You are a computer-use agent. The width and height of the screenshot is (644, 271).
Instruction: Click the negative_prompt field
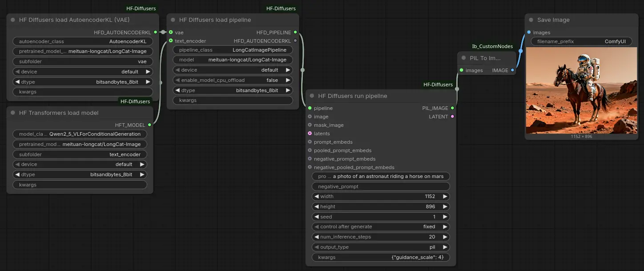[381, 186]
